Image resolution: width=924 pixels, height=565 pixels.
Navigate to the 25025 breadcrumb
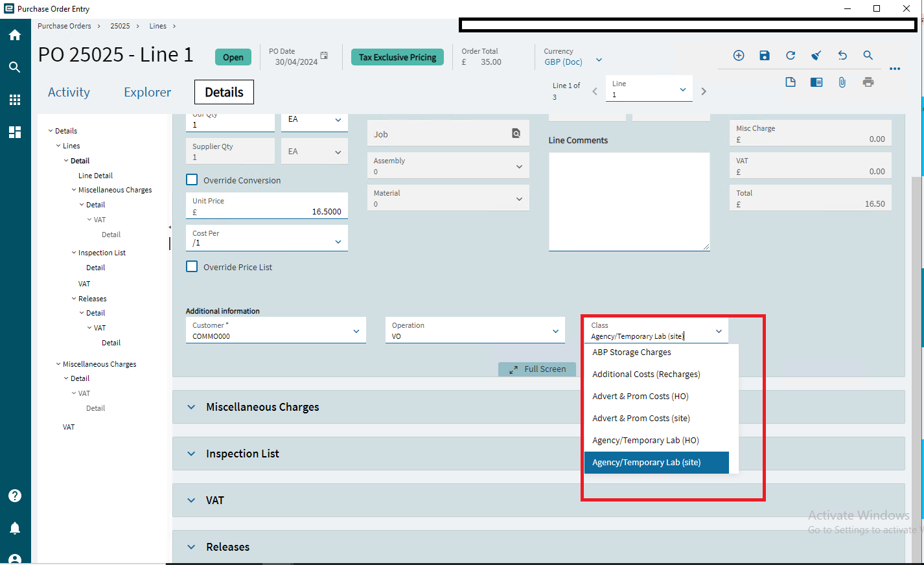(120, 26)
